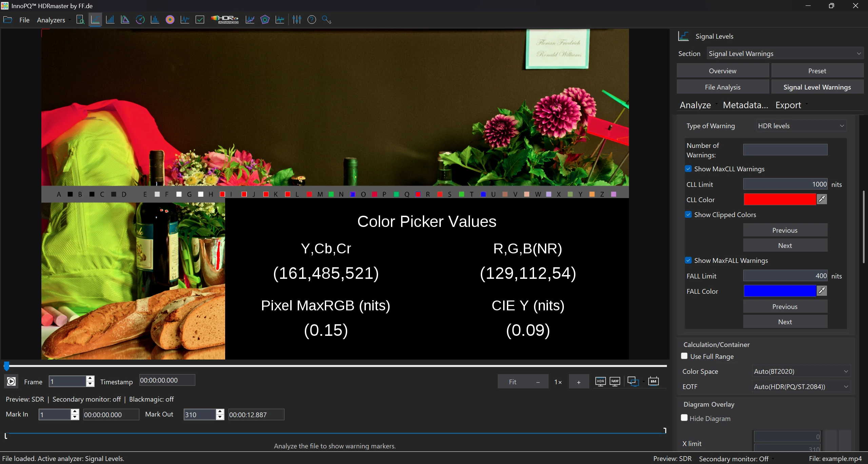Open the File menu
The height and width of the screenshot is (464, 868).
tap(24, 20)
